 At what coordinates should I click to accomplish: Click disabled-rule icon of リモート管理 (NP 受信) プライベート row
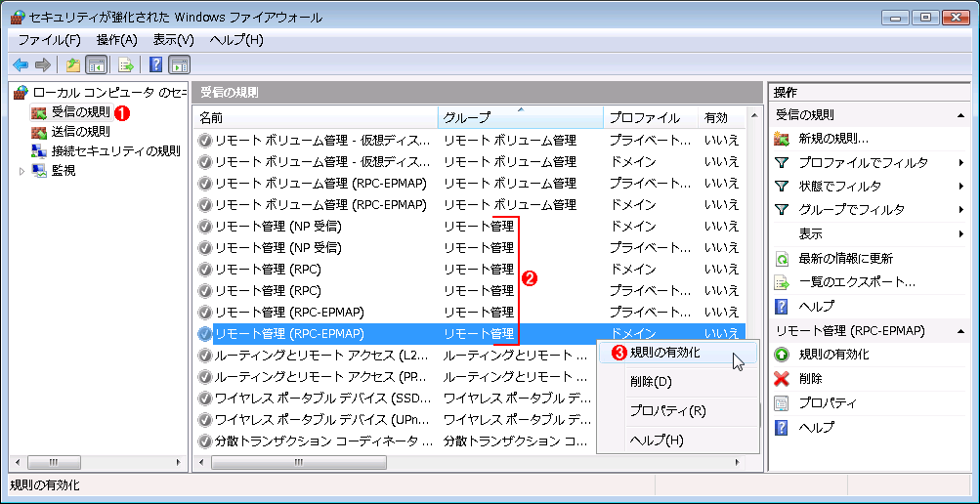click(204, 248)
